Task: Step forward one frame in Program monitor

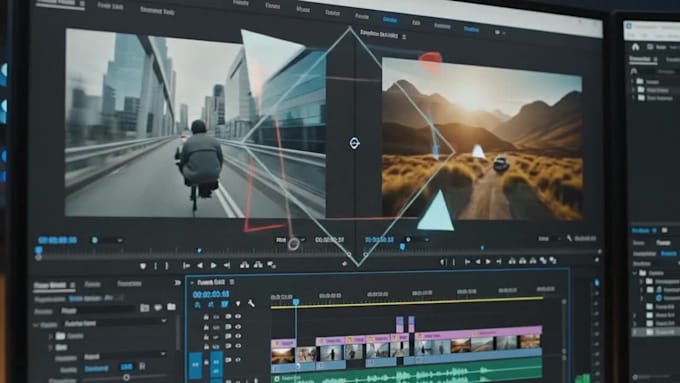Action: (x=499, y=261)
